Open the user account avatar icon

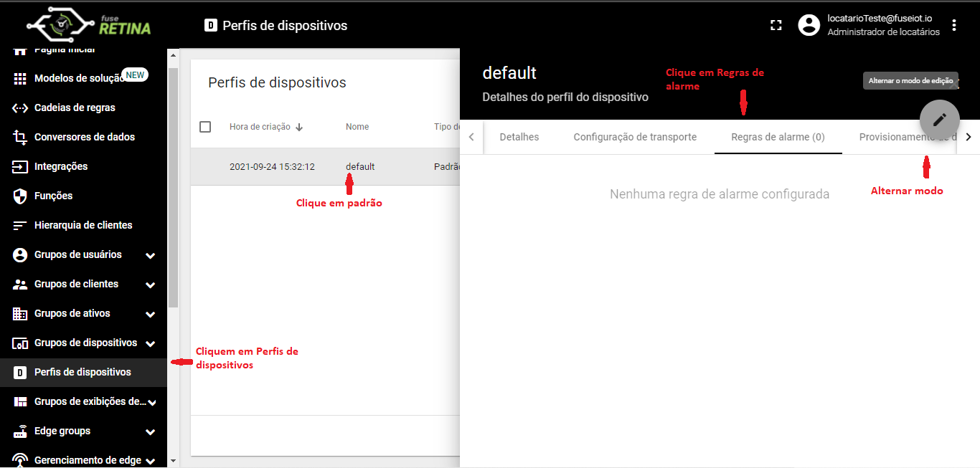(x=809, y=26)
